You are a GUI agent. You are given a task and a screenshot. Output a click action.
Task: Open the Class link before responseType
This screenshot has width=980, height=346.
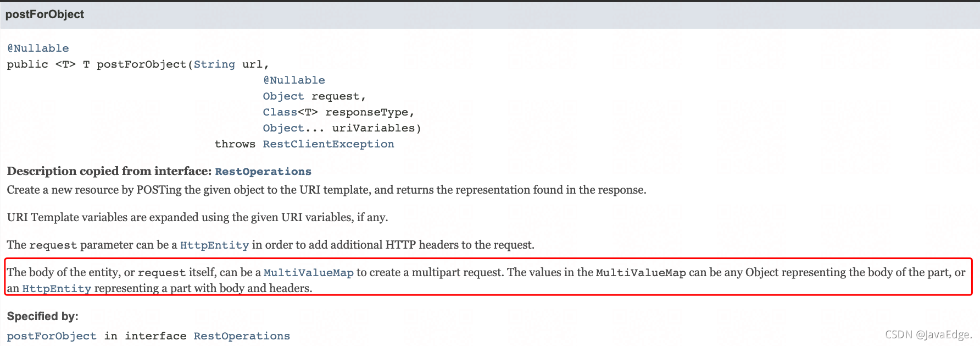[x=280, y=112]
